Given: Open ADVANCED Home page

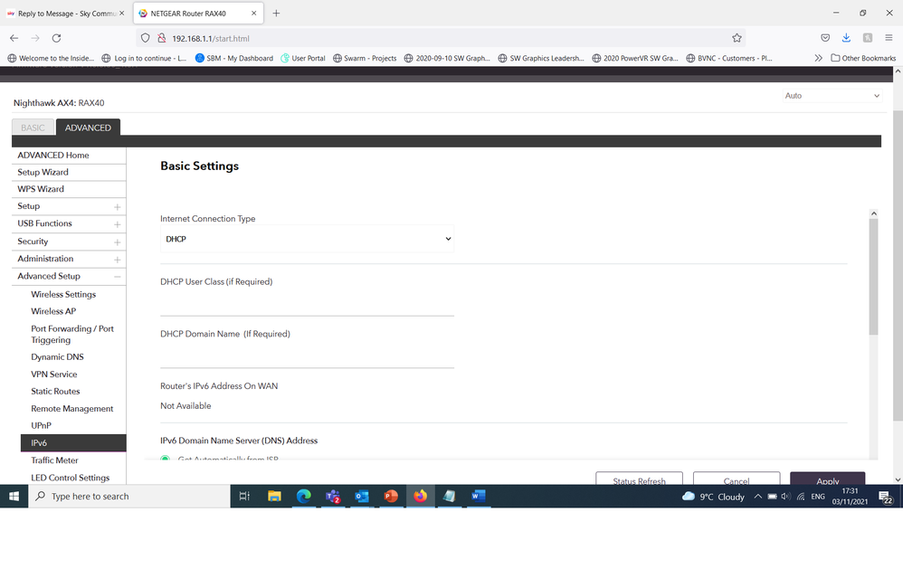Looking at the screenshot, I should tap(53, 155).
